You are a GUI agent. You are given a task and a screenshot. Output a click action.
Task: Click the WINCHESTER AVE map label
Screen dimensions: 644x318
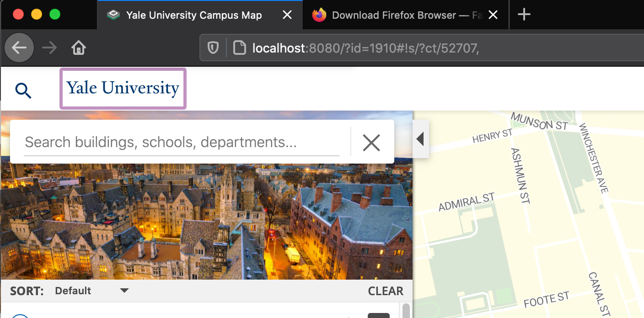[x=594, y=158]
